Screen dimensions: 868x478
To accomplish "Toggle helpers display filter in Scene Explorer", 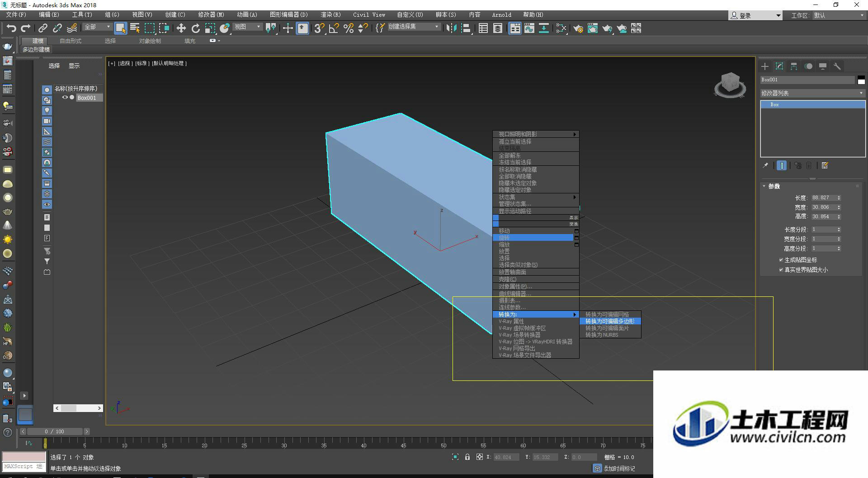I will point(47,131).
